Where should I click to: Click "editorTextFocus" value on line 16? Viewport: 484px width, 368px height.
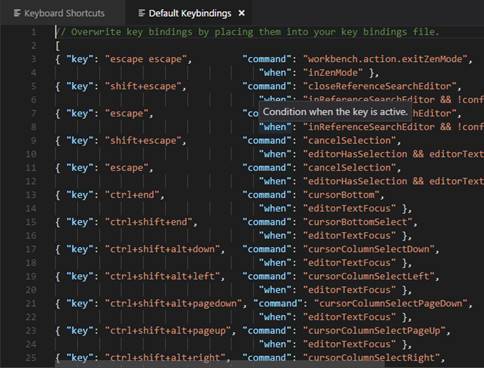click(x=349, y=236)
